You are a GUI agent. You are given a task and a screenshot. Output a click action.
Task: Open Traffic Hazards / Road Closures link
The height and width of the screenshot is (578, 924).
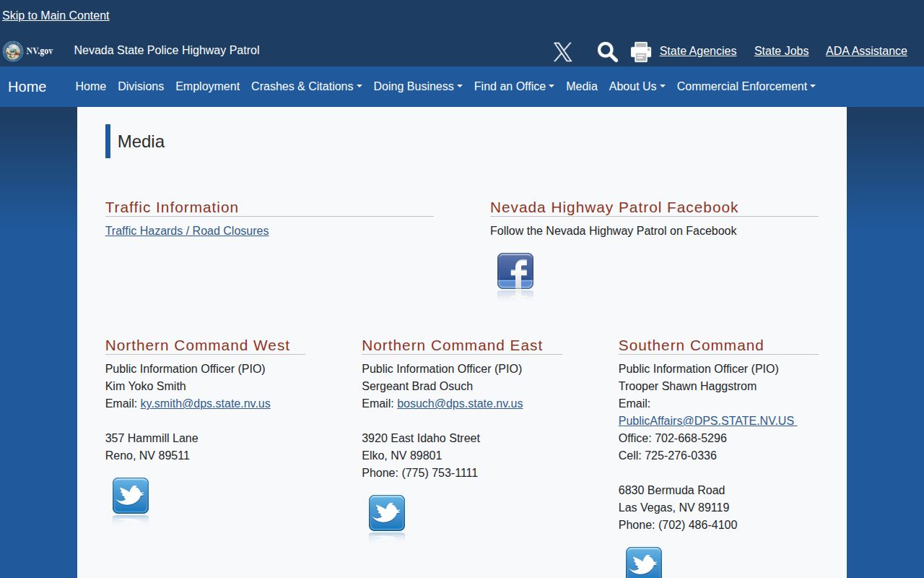(187, 230)
